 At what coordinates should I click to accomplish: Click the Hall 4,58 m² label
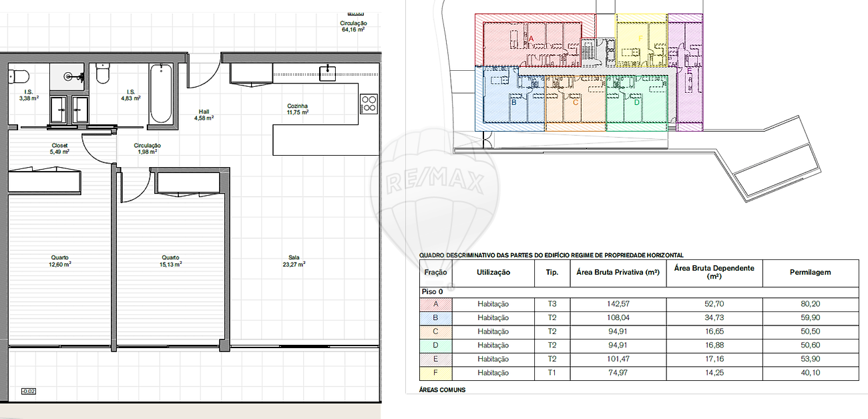(204, 115)
